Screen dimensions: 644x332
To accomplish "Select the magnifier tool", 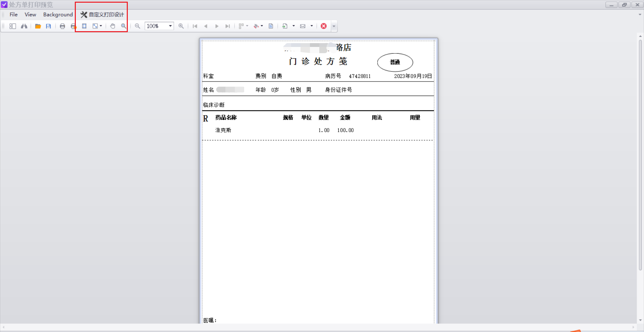I will click(x=124, y=26).
